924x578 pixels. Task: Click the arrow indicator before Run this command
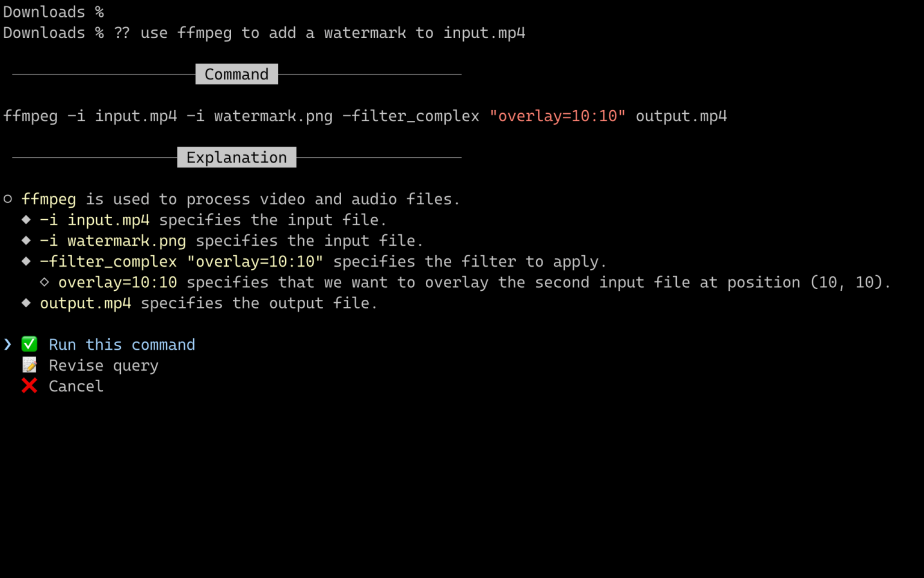pos(7,344)
